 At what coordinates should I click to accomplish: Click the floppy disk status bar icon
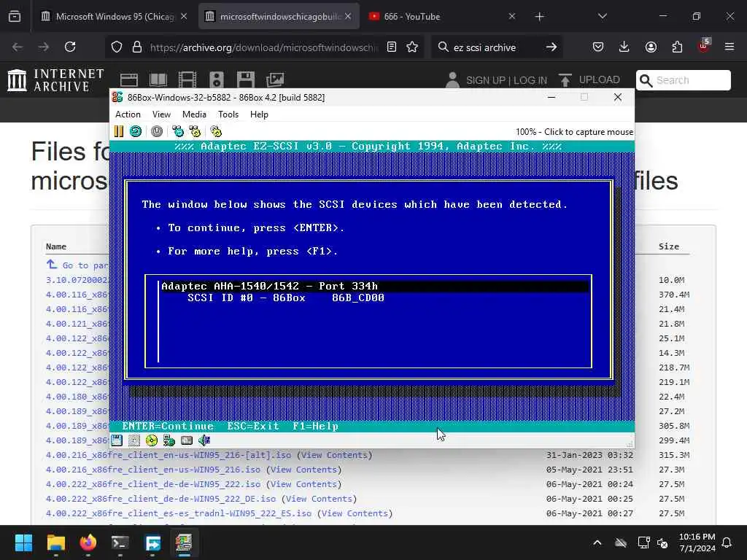point(117,440)
